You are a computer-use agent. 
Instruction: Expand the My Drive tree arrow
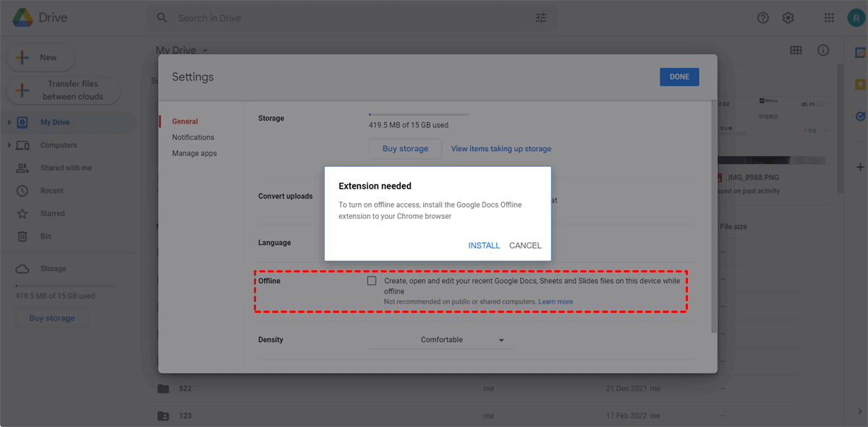[x=9, y=122]
